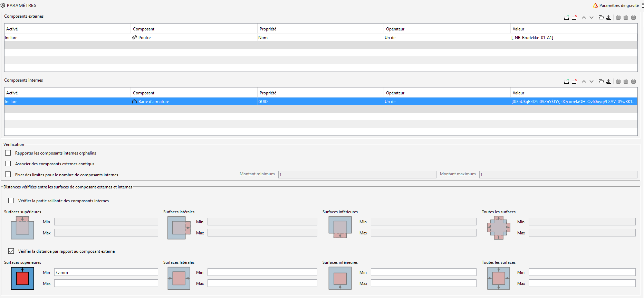Click the protruding Toutes les surfaces diagram
The image size is (644, 298).
[x=499, y=228]
